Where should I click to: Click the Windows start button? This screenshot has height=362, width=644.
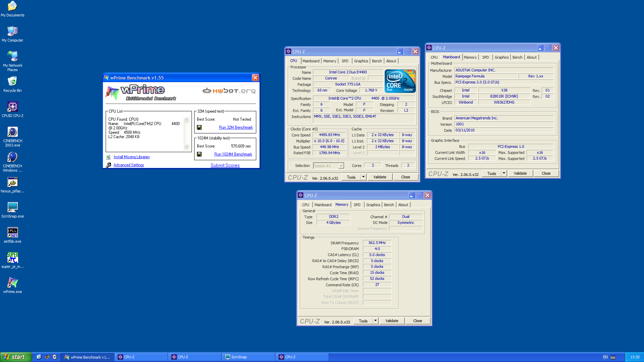(x=16, y=357)
